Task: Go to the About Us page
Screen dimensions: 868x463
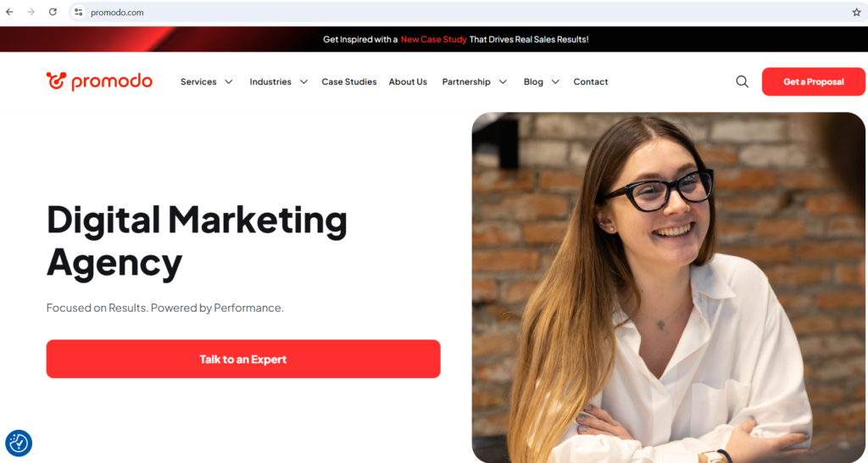Action: tap(408, 82)
